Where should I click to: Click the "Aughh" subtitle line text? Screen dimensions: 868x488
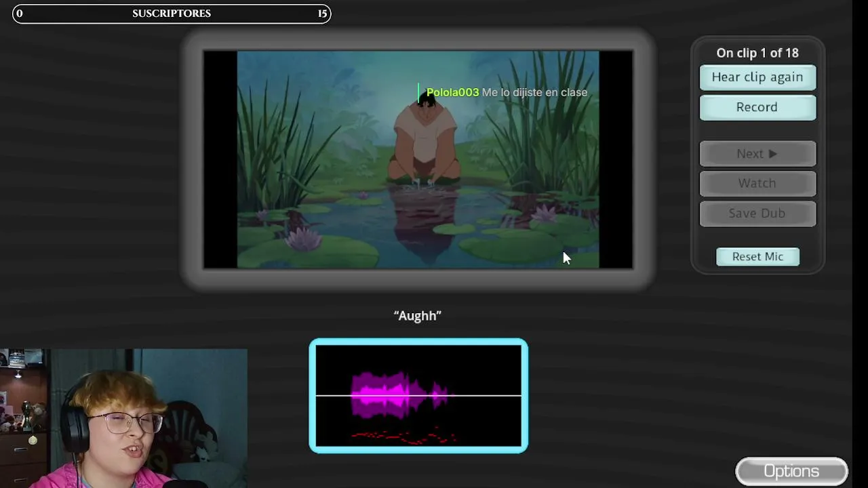[x=418, y=315]
